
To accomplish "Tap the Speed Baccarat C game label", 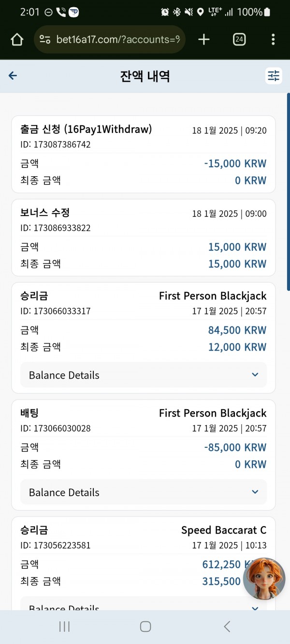I will (x=224, y=530).
